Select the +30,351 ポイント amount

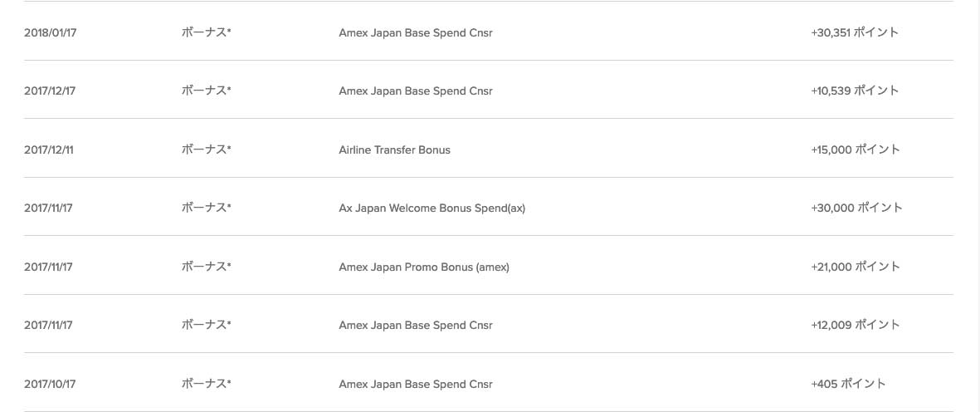(855, 32)
